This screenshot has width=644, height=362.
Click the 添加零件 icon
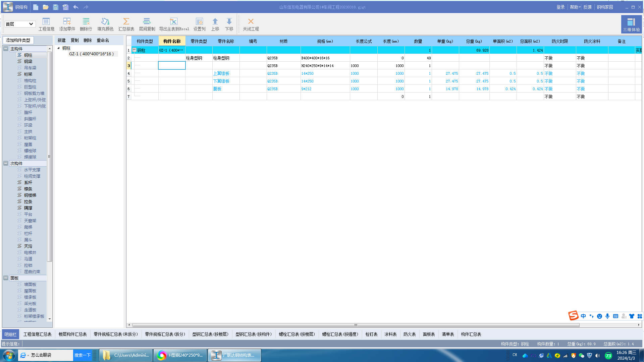[67, 24]
